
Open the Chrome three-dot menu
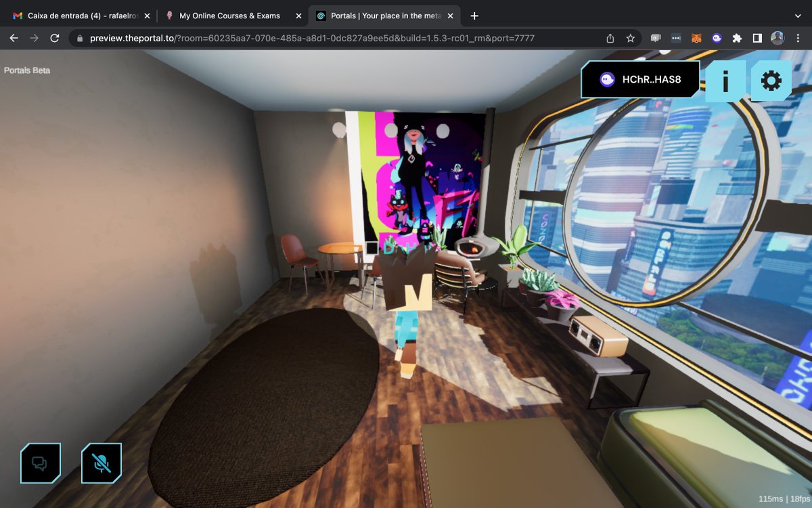[798, 39]
